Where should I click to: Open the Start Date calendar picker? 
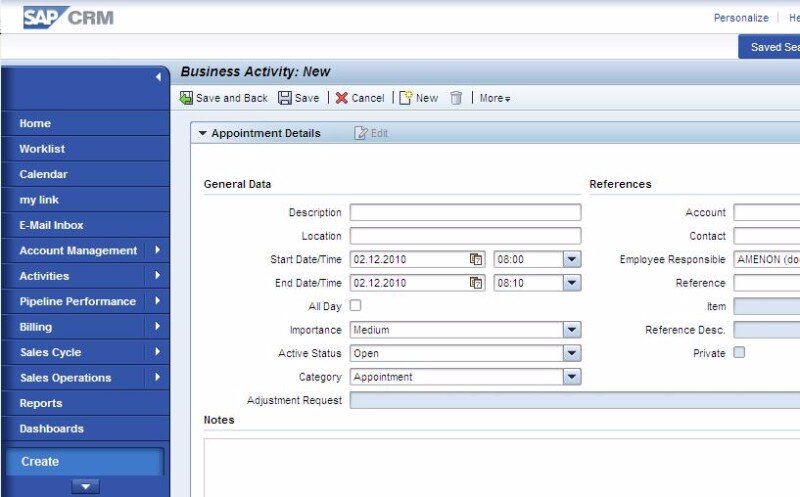pyautogui.click(x=476, y=259)
